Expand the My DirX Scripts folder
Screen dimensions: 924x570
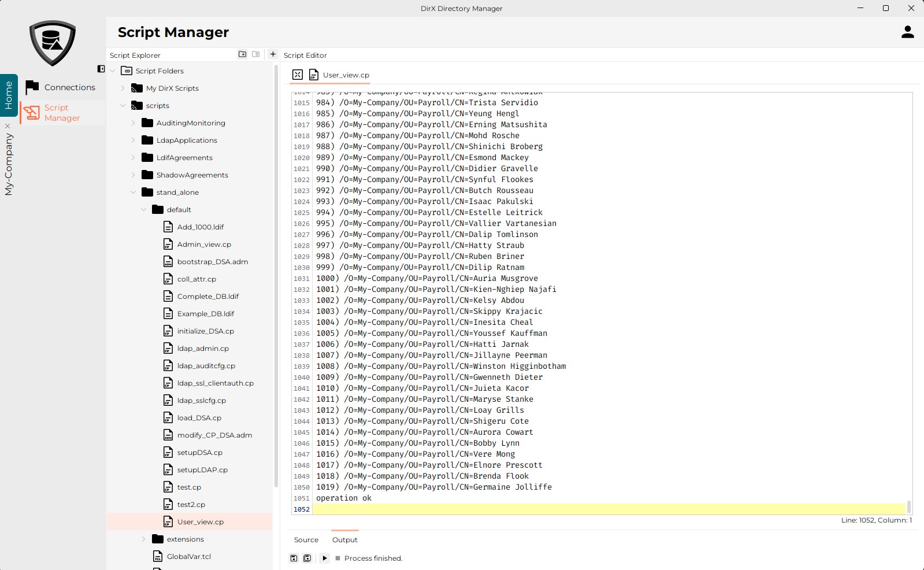click(x=123, y=88)
